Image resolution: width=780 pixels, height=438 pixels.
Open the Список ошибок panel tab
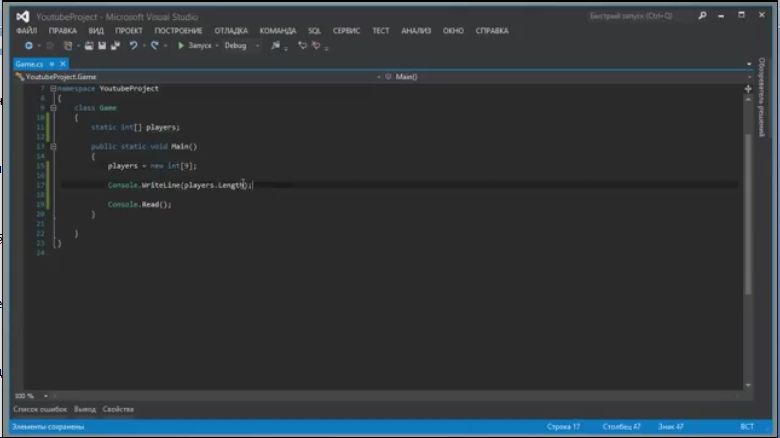[x=40, y=409]
